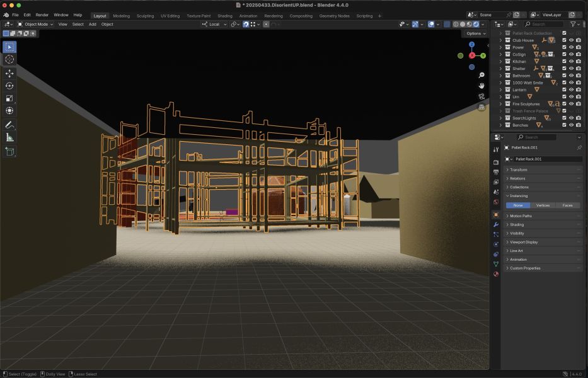Expand the Transform panel
This screenshot has height=378, width=588.
pos(519,170)
